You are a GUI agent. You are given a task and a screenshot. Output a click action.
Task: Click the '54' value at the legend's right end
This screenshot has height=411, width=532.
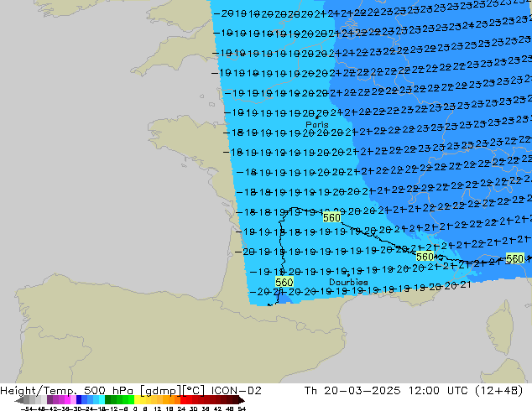point(242,409)
